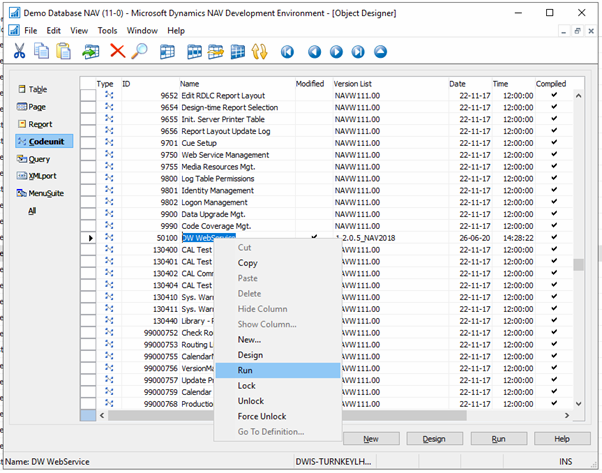Screen dimensions: 602x473
Task: Click the Delete red X toolbar icon
Action: (117, 52)
